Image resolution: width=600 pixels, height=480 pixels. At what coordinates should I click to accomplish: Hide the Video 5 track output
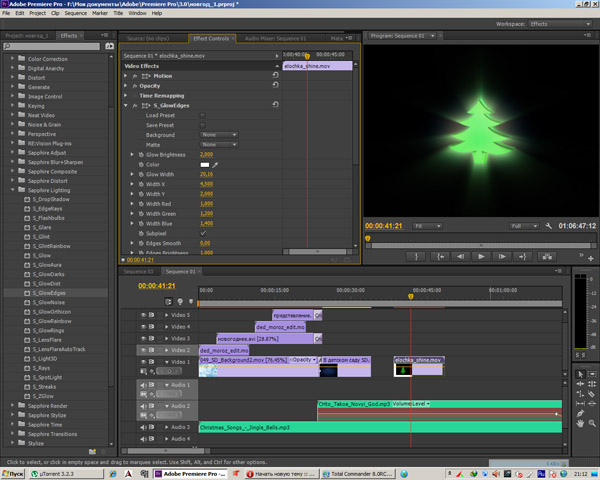pos(143,314)
